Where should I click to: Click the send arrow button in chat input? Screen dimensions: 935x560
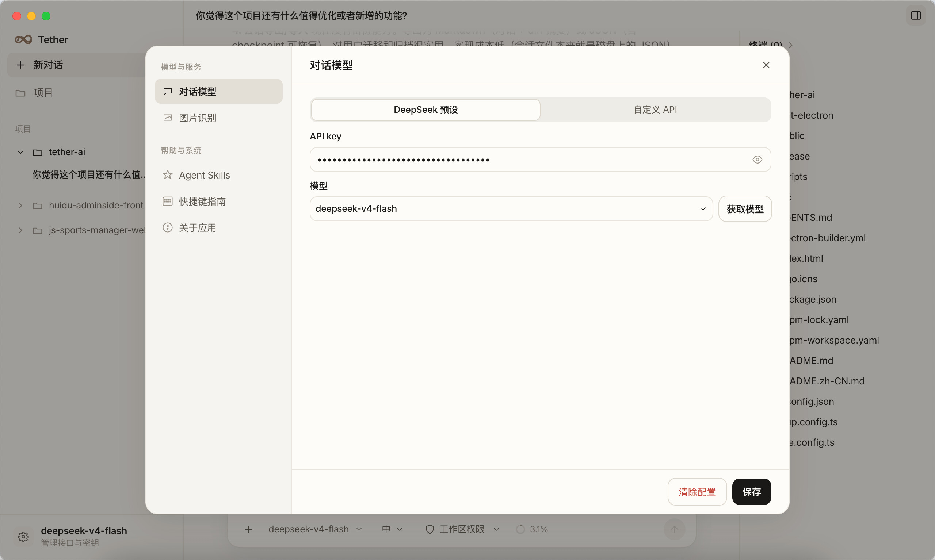pos(674,529)
